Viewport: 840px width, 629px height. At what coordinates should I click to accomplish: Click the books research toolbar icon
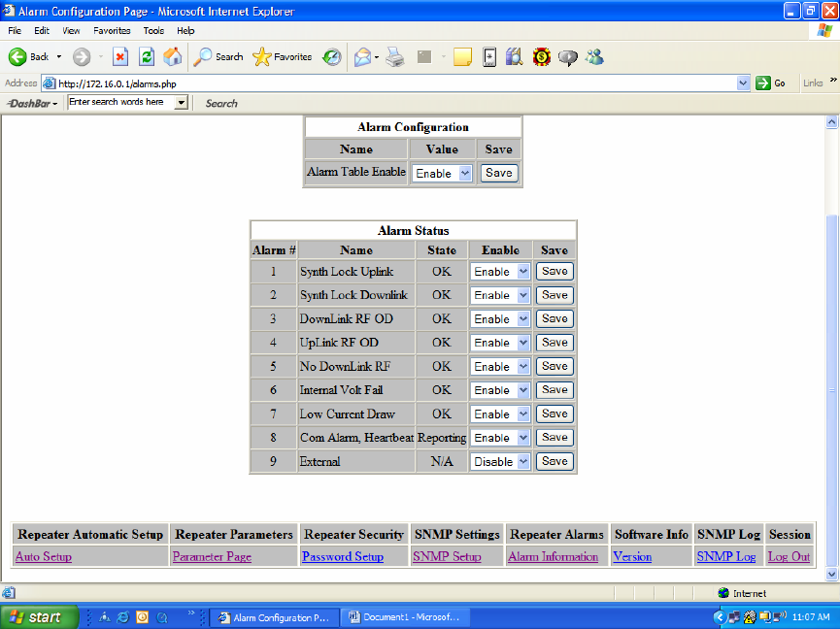click(515, 56)
